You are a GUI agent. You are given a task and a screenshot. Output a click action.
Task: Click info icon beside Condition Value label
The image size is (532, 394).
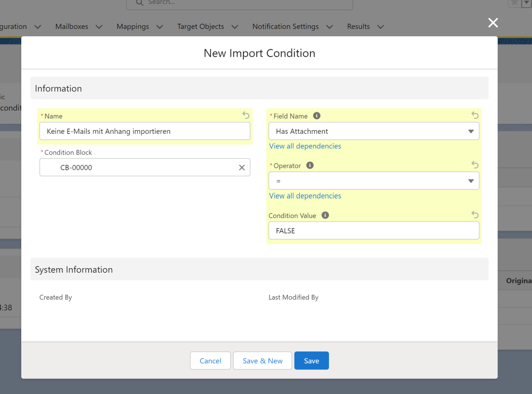pyautogui.click(x=325, y=215)
